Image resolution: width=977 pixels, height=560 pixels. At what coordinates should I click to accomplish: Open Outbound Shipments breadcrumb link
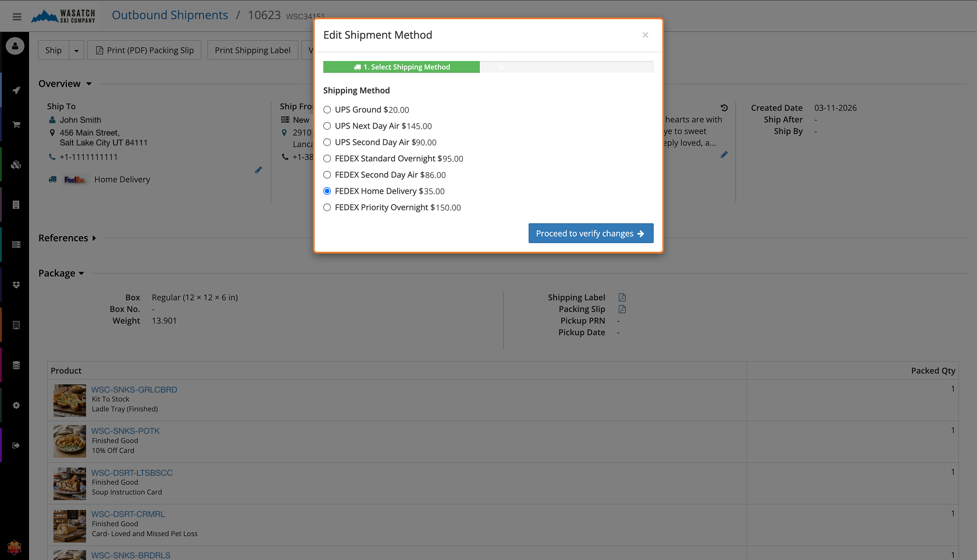(170, 15)
